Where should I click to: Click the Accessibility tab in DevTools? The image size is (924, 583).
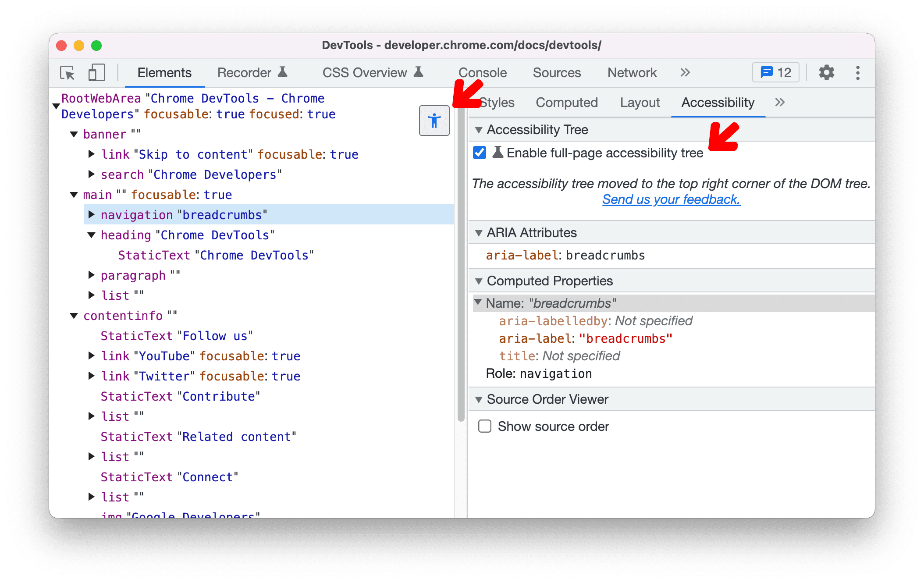[x=718, y=102]
